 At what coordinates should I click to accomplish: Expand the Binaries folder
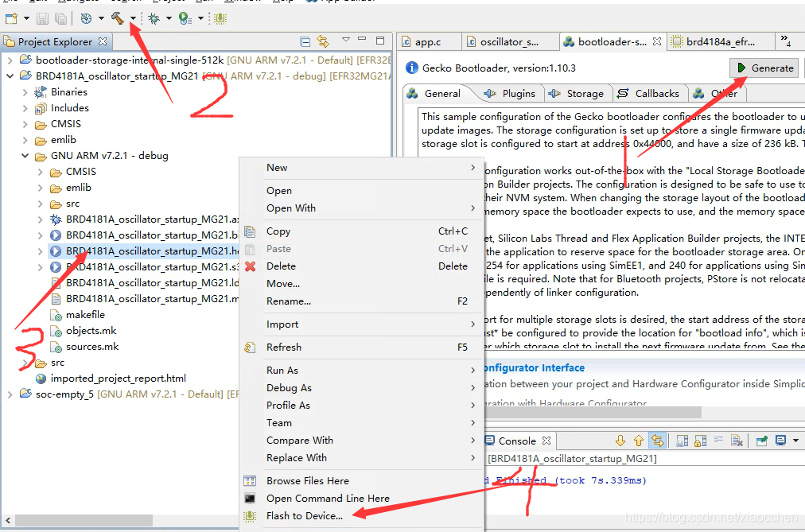click(x=25, y=92)
